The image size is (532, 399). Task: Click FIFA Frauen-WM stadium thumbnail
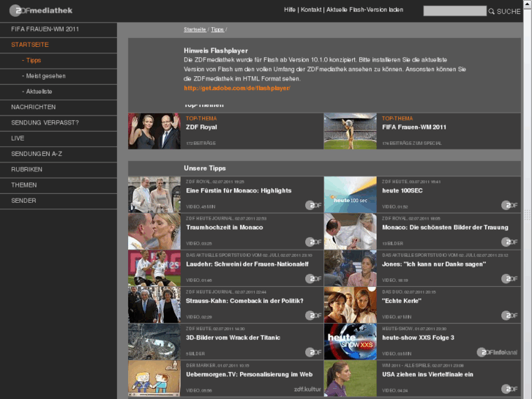pos(350,131)
